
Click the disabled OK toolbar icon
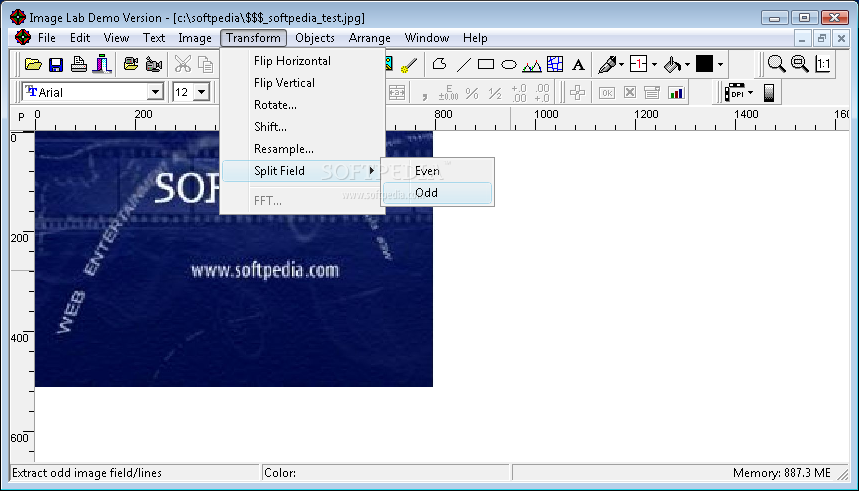[x=606, y=93]
